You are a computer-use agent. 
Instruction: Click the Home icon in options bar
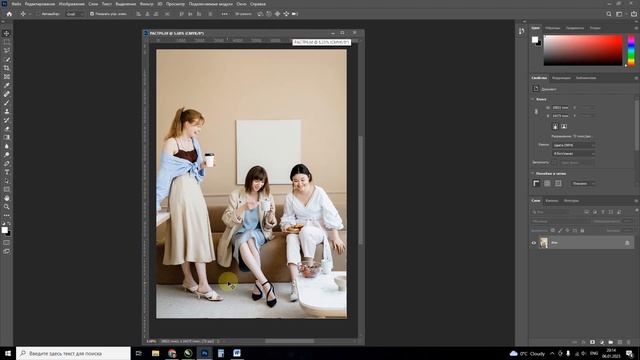coord(9,14)
